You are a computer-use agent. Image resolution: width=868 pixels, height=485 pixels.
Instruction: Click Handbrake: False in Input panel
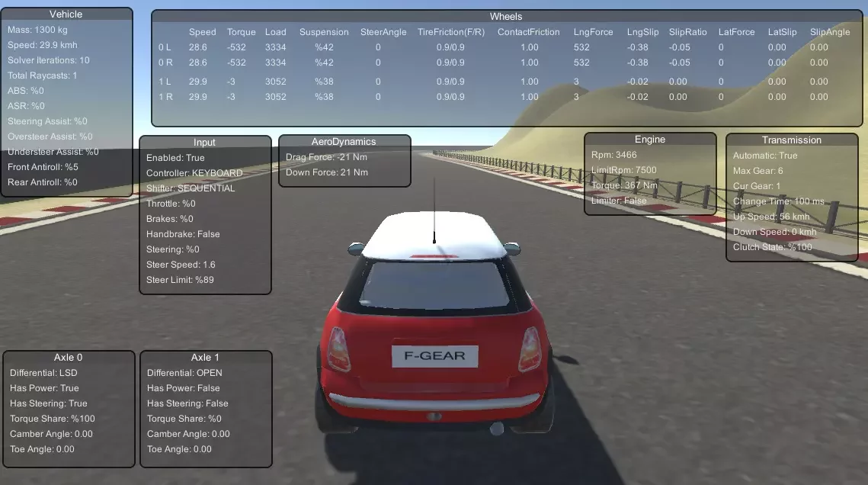click(x=183, y=234)
